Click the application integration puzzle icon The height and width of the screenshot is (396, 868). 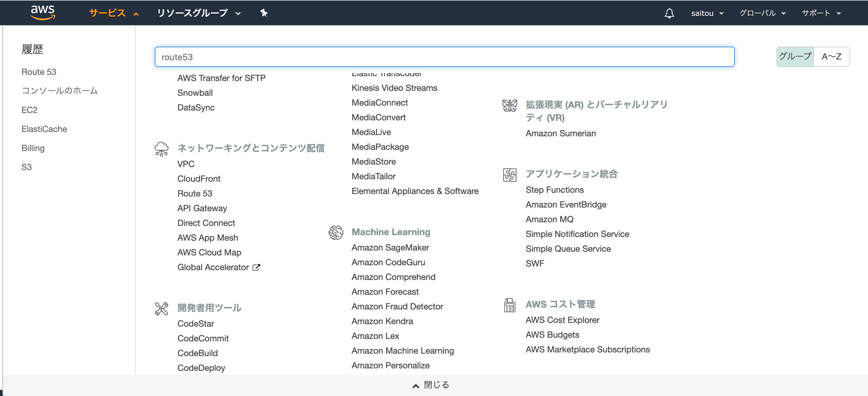pyautogui.click(x=510, y=175)
